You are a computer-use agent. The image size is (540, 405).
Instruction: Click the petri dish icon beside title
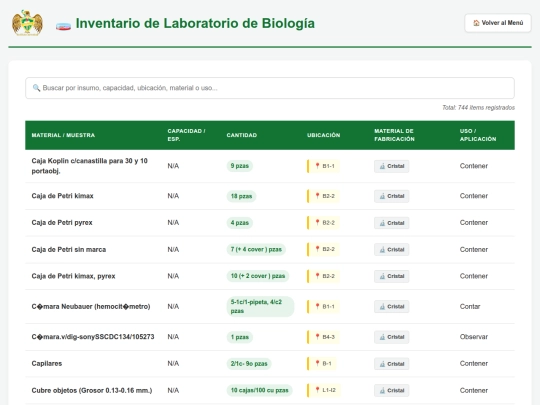63,26
